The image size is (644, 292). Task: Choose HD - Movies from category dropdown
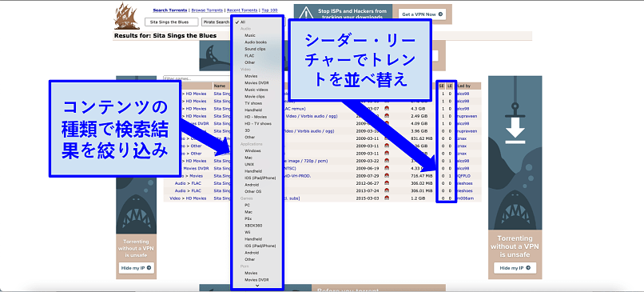click(x=256, y=117)
